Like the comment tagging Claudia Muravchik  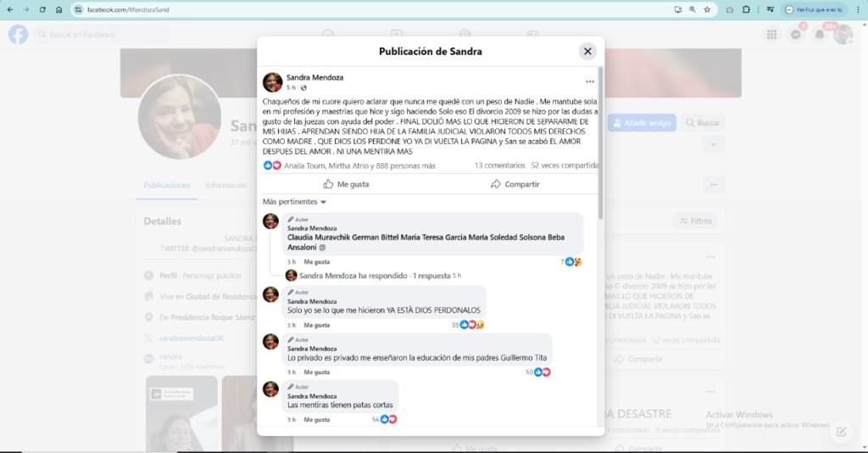tap(317, 262)
